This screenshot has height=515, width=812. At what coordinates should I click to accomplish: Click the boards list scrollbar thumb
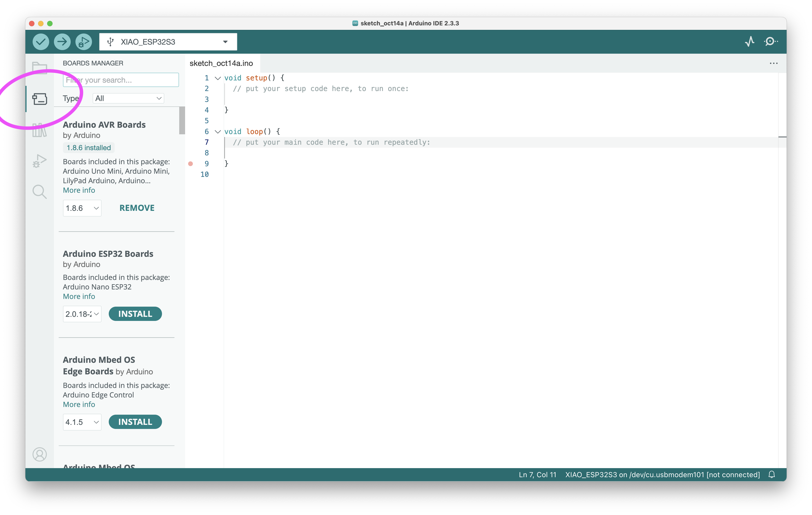[182, 121]
